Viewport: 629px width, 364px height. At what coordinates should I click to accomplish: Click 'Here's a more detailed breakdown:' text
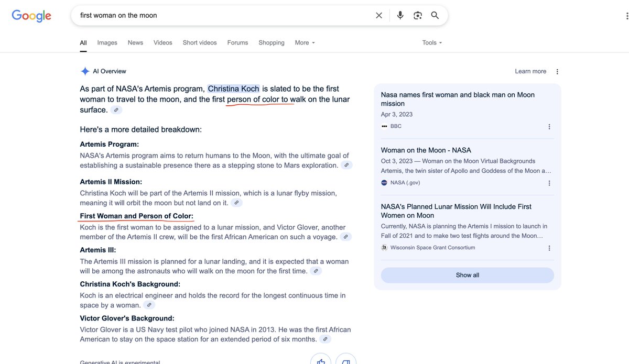[x=141, y=129]
